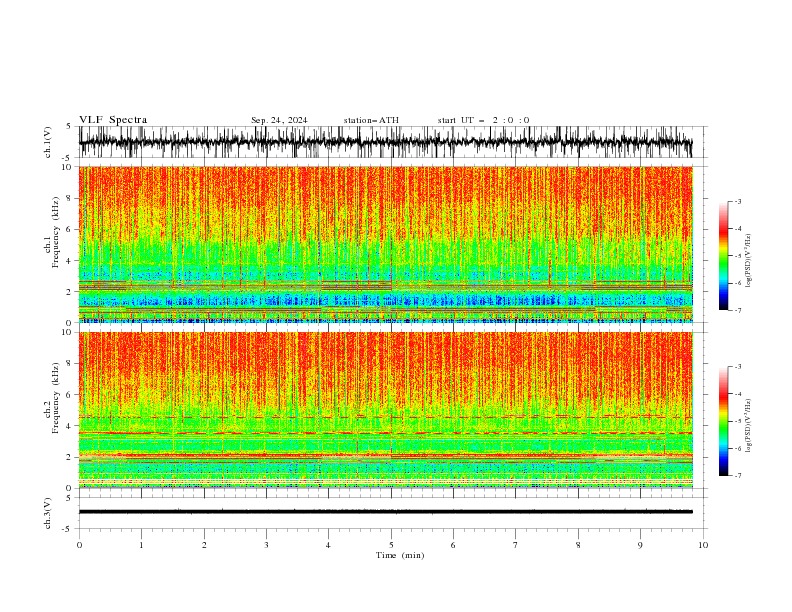Click the "VLF Spectra" plot title
Viewport: 792px width, 612px height.
pyautogui.click(x=113, y=120)
